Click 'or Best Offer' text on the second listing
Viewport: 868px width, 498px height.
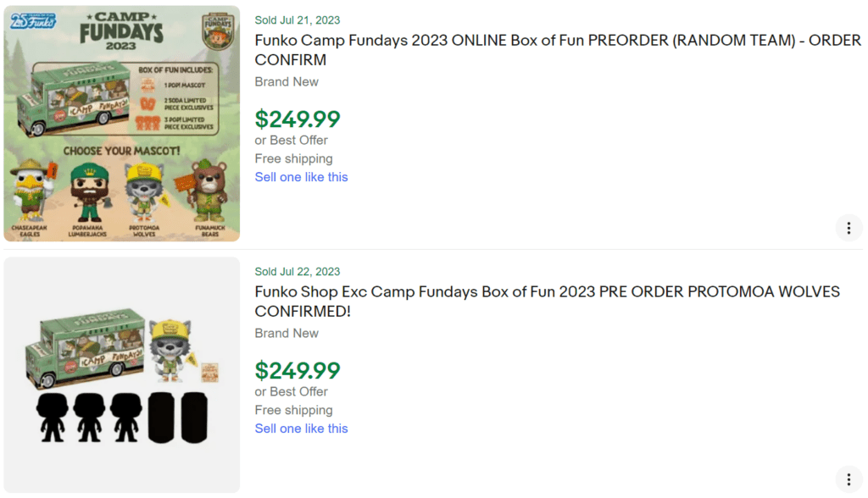[x=293, y=391]
